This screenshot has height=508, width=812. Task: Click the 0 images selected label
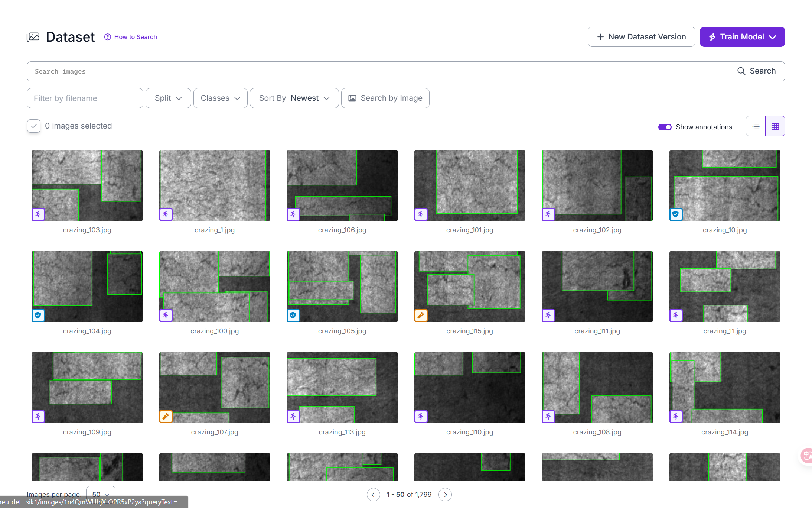point(78,126)
